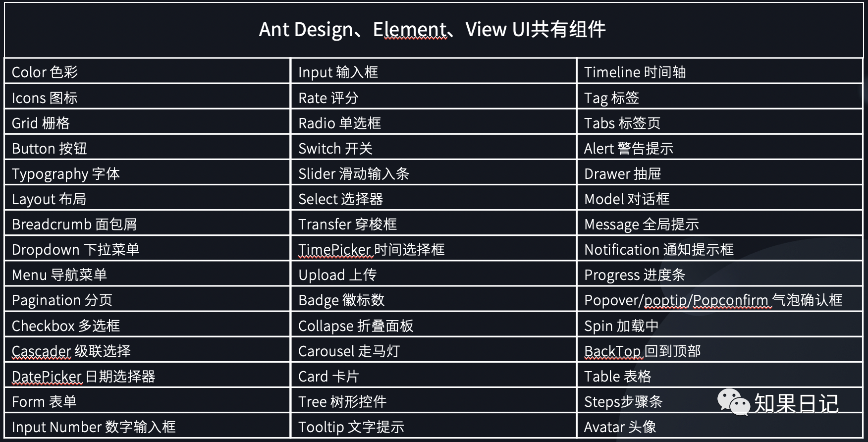Click the 'Collapse 折叠面板' cell
The width and height of the screenshot is (868, 442).
[x=434, y=325]
